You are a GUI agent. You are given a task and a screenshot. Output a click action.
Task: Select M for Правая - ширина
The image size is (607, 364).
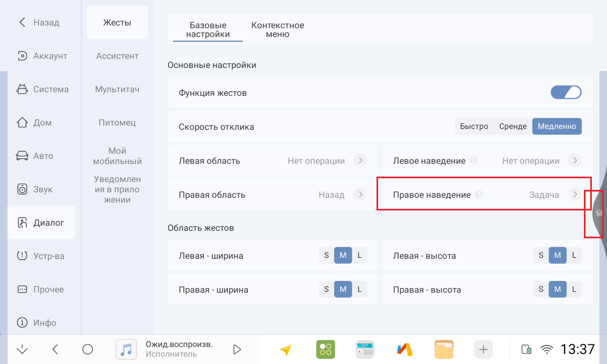(x=343, y=289)
